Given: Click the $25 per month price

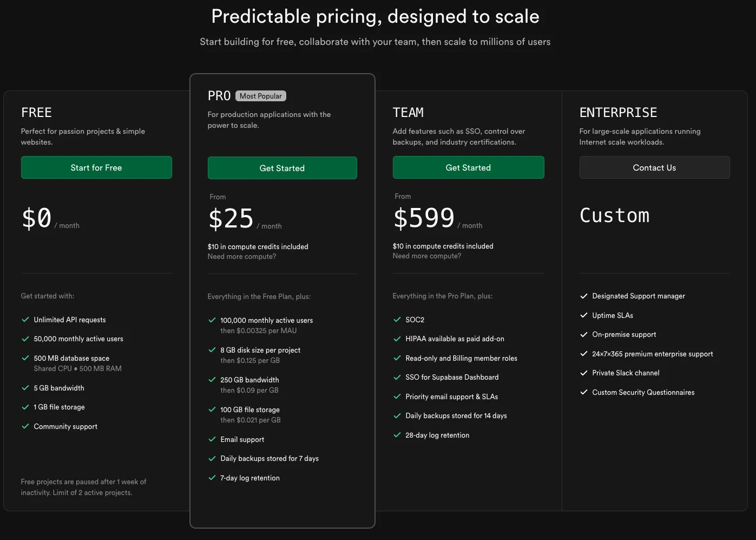Looking at the screenshot, I should pos(231,219).
